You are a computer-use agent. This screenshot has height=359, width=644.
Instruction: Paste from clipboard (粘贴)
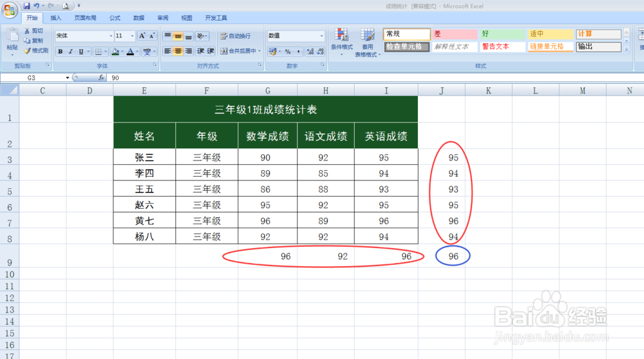pyautogui.click(x=12, y=41)
